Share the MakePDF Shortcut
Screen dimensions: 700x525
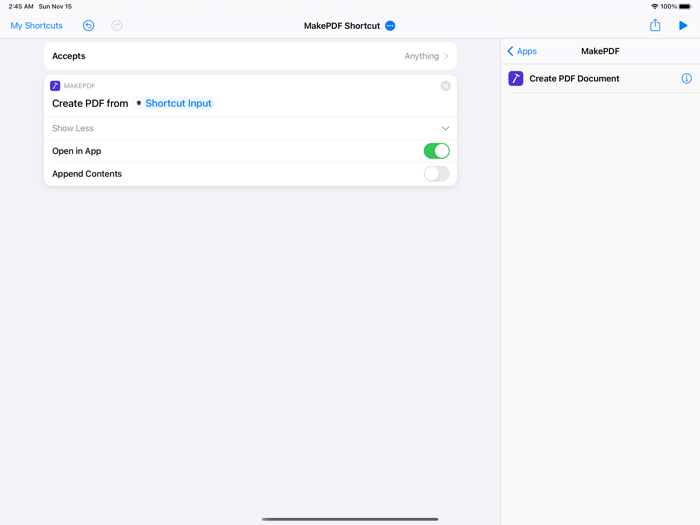(655, 25)
